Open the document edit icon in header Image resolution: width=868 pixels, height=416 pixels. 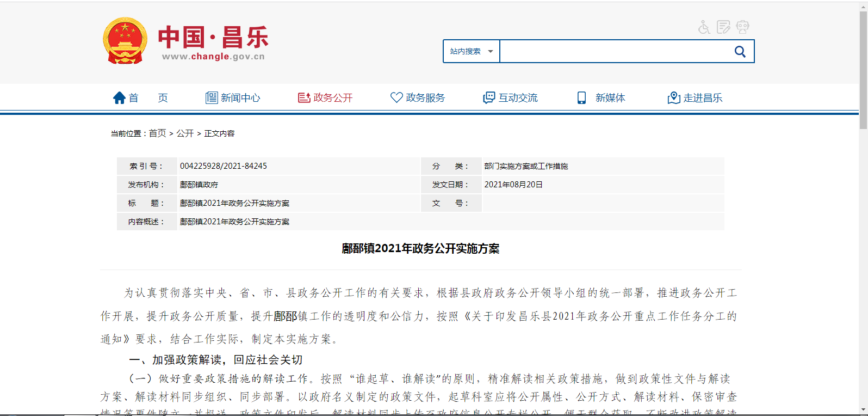723,27
